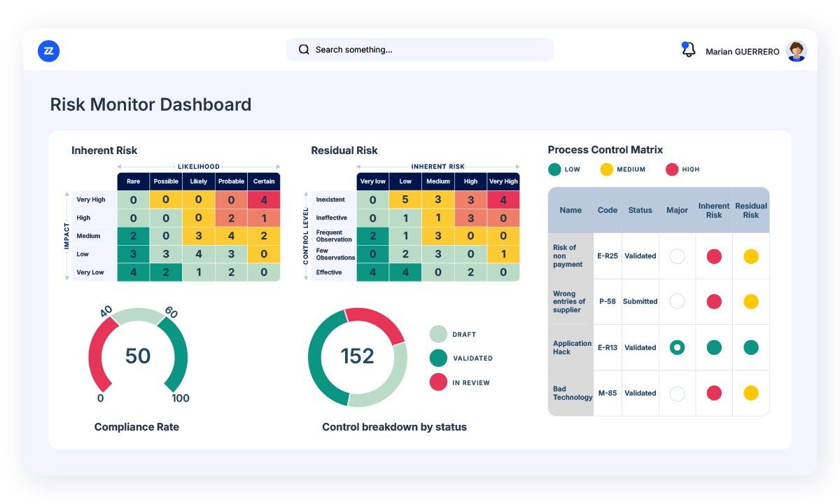Open notifications via the bell icon
This screenshot has width=840, height=504.
click(688, 50)
